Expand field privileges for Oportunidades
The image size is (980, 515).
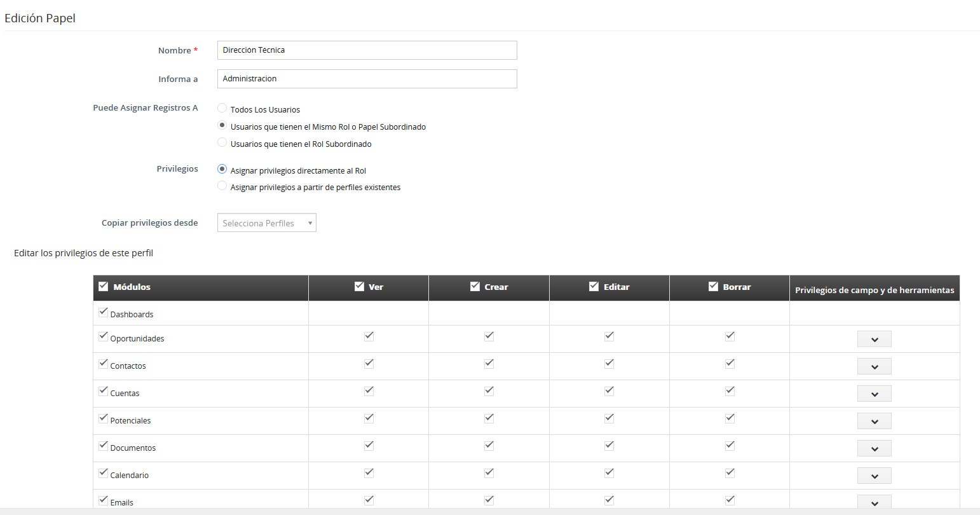point(875,339)
